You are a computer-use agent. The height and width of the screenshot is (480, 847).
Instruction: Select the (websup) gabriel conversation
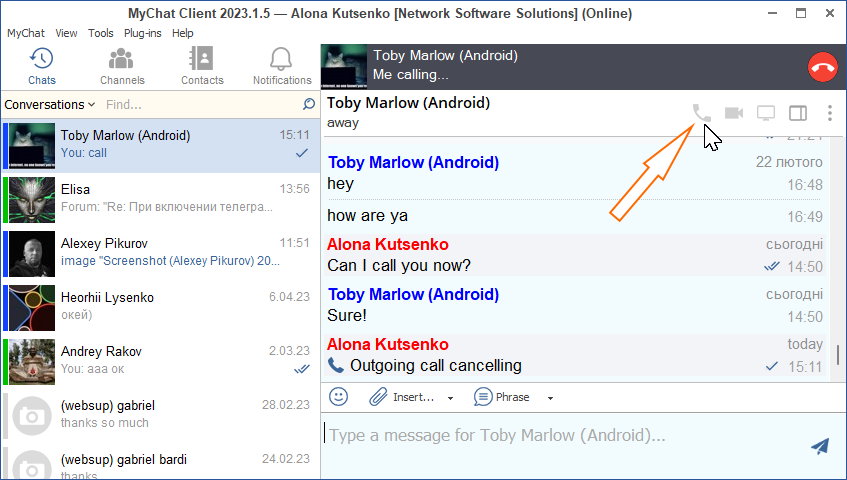pos(161,416)
